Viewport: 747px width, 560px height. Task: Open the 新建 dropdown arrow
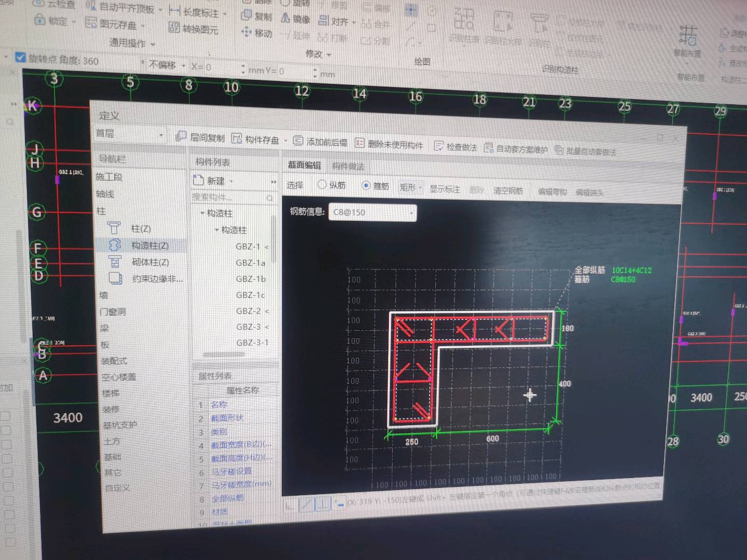click(x=231, y=181)
